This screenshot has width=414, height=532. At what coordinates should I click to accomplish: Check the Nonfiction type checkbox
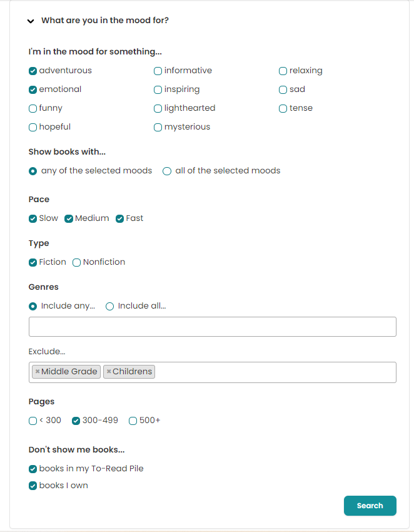pyautogui.click(x=77, y=262)
